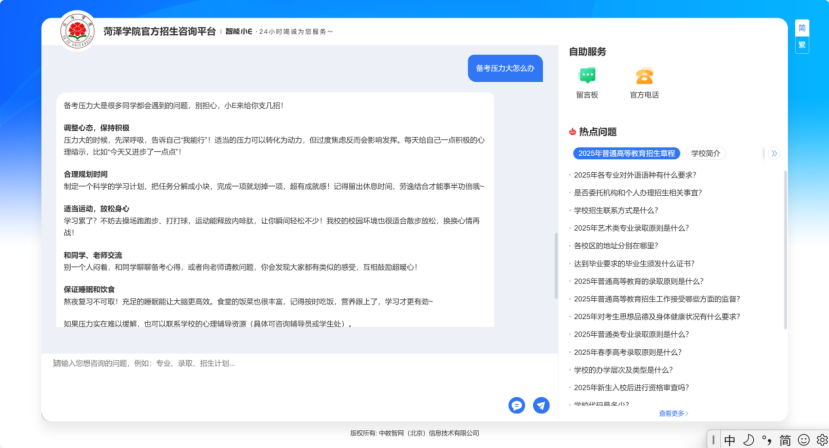Click the heading 调整心态，保持积极

click(96, 128)
